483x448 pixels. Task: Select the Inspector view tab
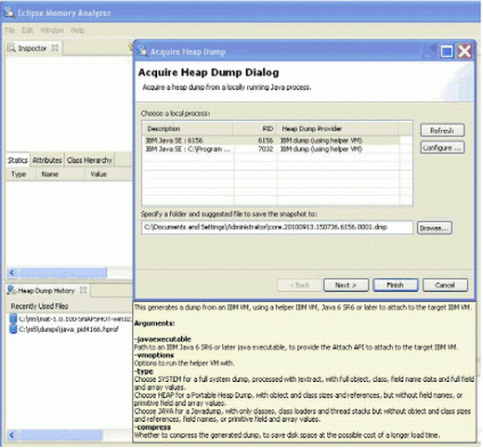click(33, 48)
